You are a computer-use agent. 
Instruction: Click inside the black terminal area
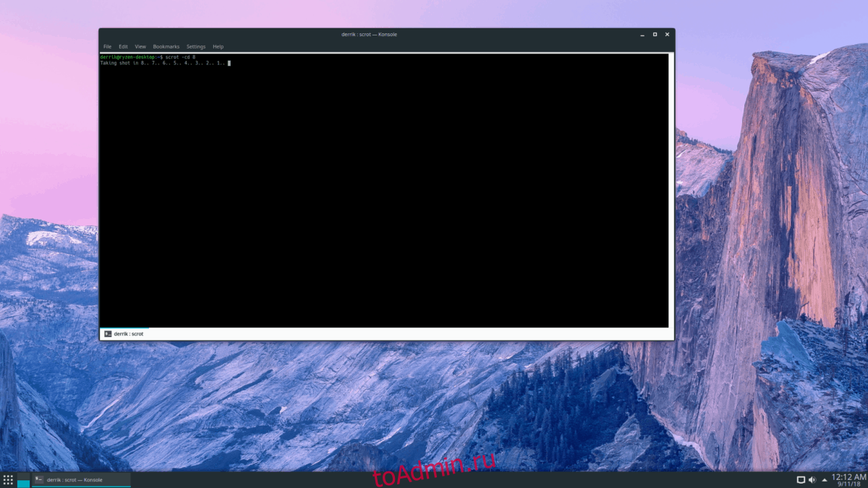(383, 195)
